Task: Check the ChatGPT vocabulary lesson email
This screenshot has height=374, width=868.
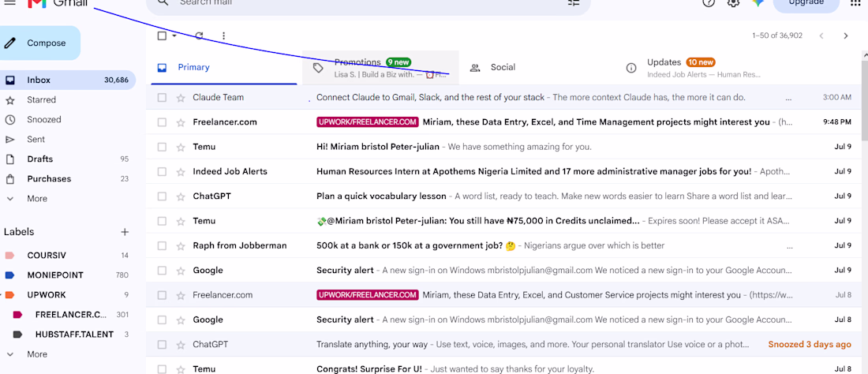Action: click(162, 196)
